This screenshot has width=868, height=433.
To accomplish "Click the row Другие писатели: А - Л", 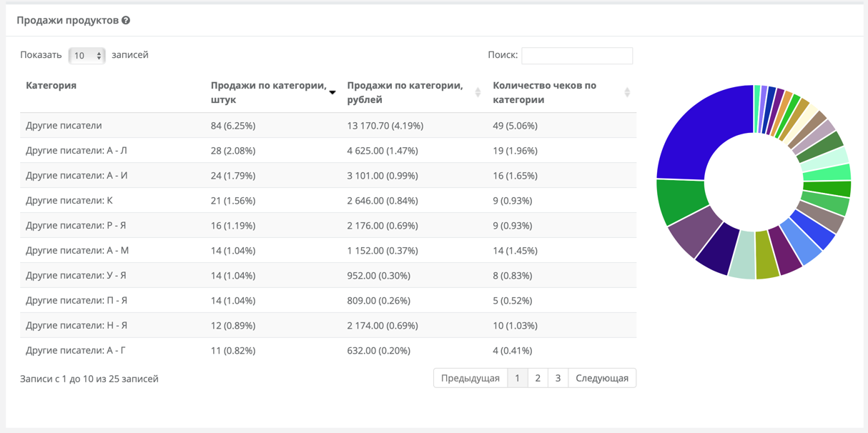I will pos(328,150).
